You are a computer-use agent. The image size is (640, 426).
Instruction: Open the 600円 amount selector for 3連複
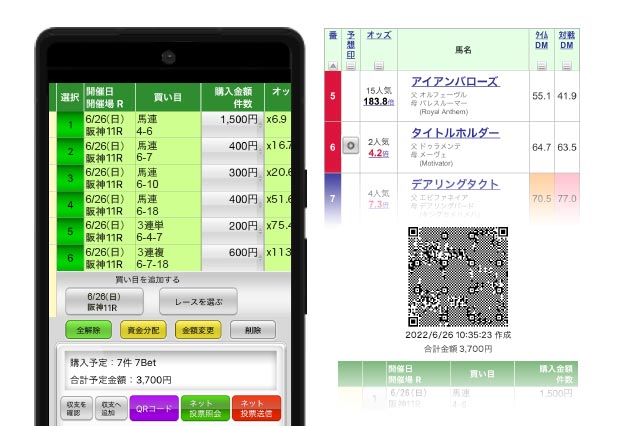(232, 254)
